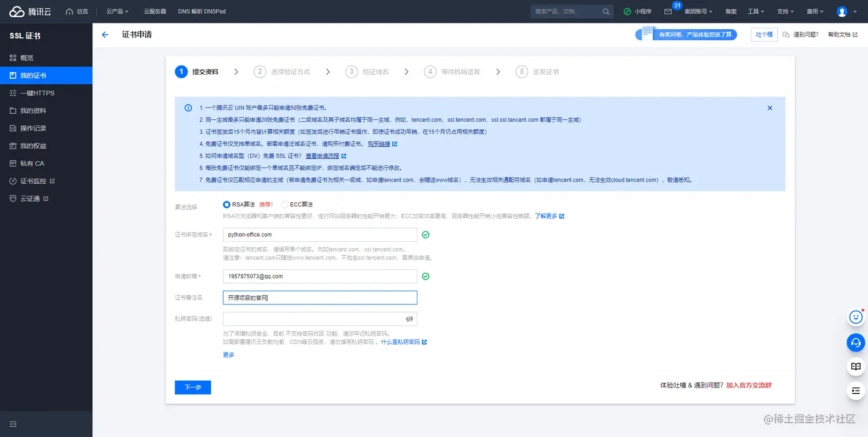The height and width of the screenshot is (437, 868).
Task: Open documentation via the book icon
Action: [855, 366]
